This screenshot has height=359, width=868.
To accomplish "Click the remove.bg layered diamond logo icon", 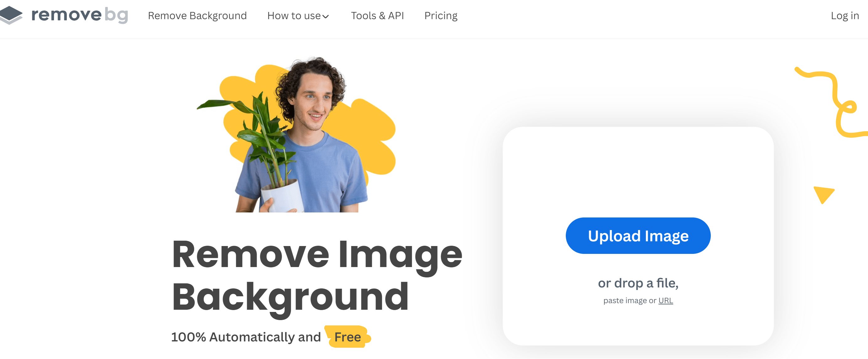I will [x=11, y=15].
